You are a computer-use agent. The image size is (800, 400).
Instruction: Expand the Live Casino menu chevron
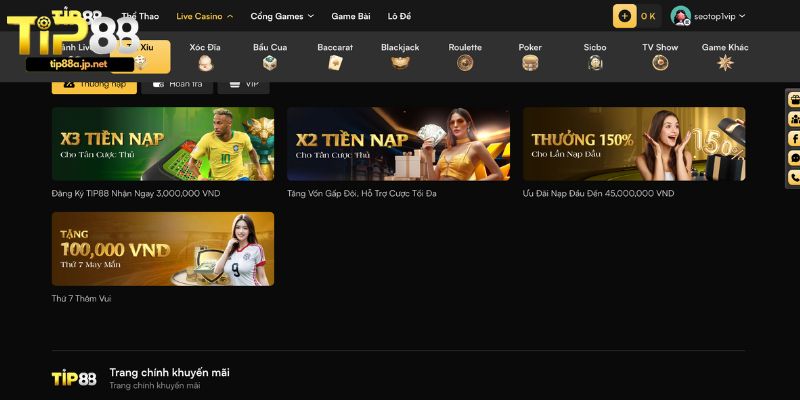pyautogui.click(x=230, y=16)
